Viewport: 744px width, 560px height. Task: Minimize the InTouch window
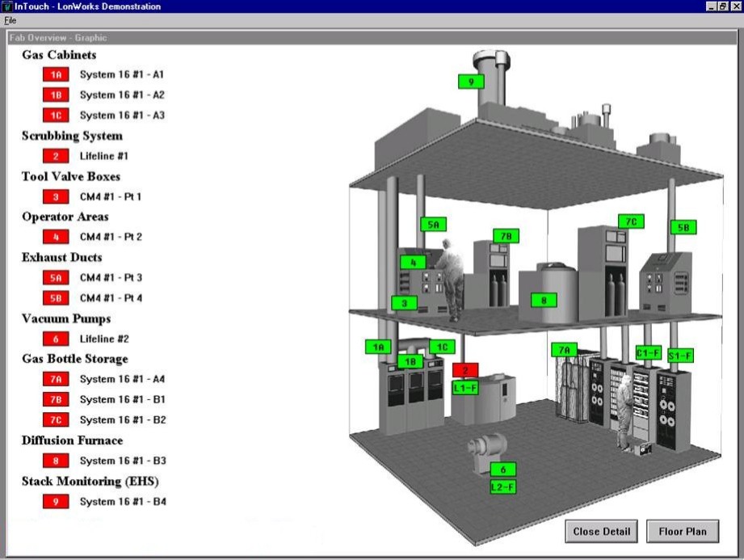pyautogui.click(x=711, y=6)
